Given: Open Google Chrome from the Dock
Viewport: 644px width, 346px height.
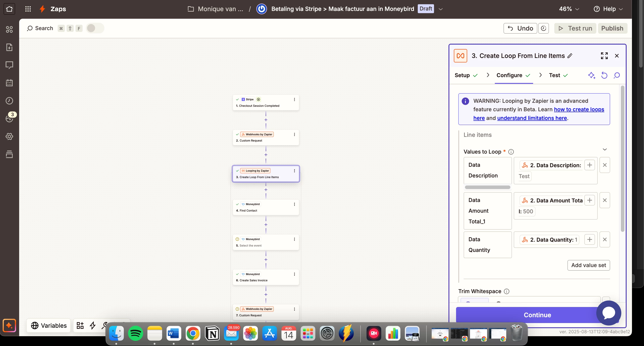Looking at the screenshot, I should pos(193,333).
